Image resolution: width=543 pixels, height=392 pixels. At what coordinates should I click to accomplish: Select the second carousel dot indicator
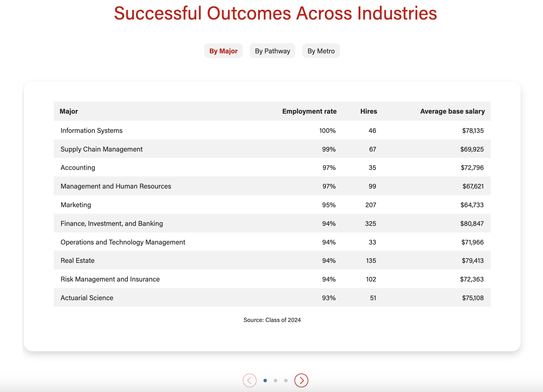276,381
